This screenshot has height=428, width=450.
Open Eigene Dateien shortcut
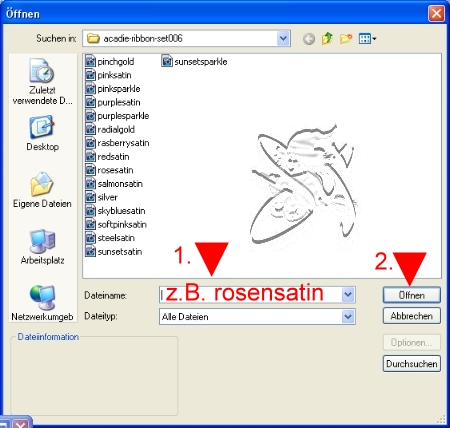[42, 190]
